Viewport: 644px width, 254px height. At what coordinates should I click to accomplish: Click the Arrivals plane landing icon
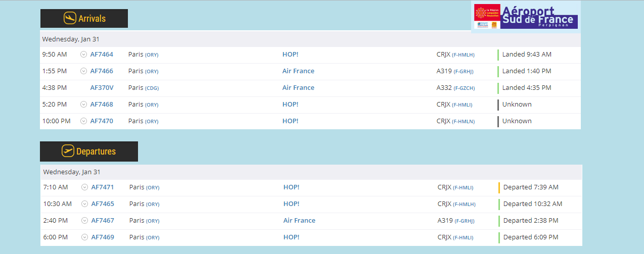pyautogui.click(x=70, y=18)
